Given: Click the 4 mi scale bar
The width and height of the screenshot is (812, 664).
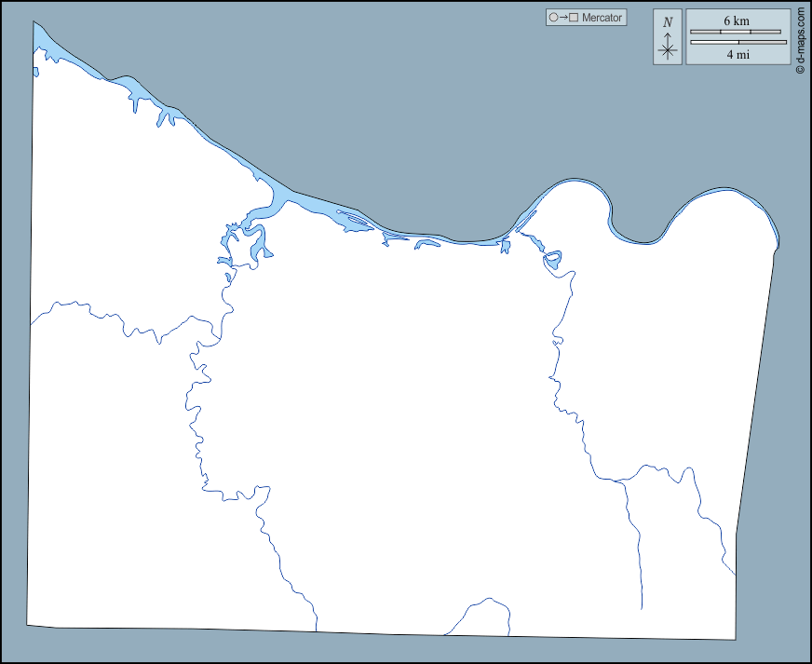Looking at the screenshot, I should tap(738, 42).
